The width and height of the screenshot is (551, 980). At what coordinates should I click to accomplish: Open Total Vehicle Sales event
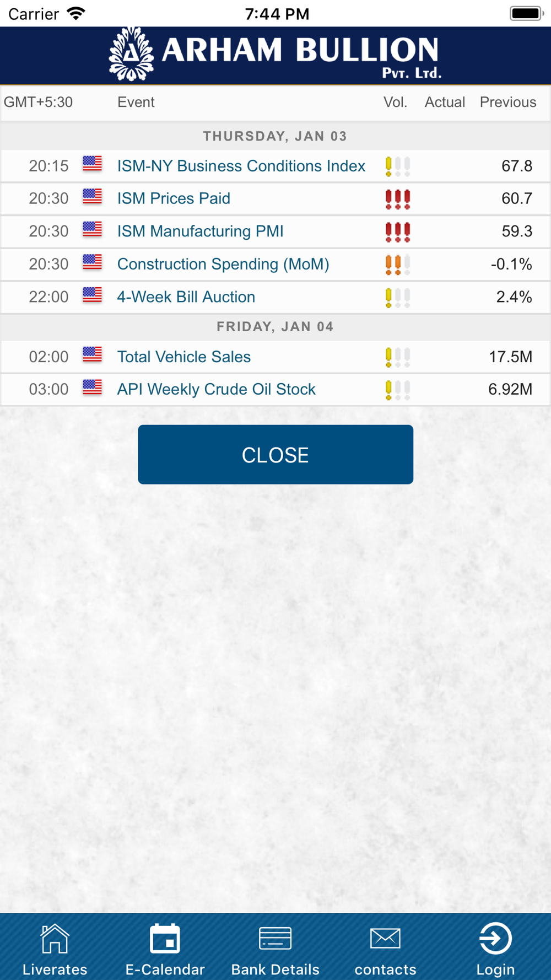click(184, 357)
